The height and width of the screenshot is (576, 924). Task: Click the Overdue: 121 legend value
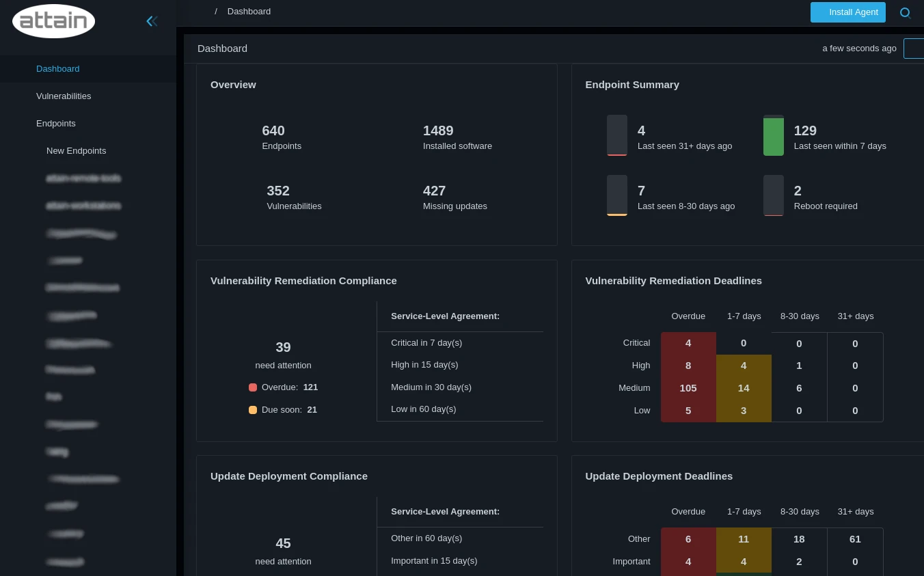pyautogui.click(x=290, y=387)
